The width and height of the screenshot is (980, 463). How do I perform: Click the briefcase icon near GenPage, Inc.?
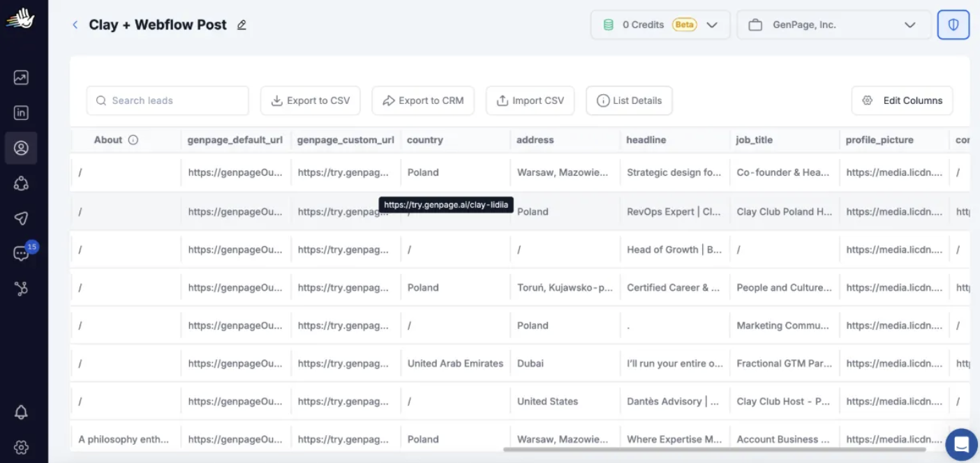click(755, 25)
